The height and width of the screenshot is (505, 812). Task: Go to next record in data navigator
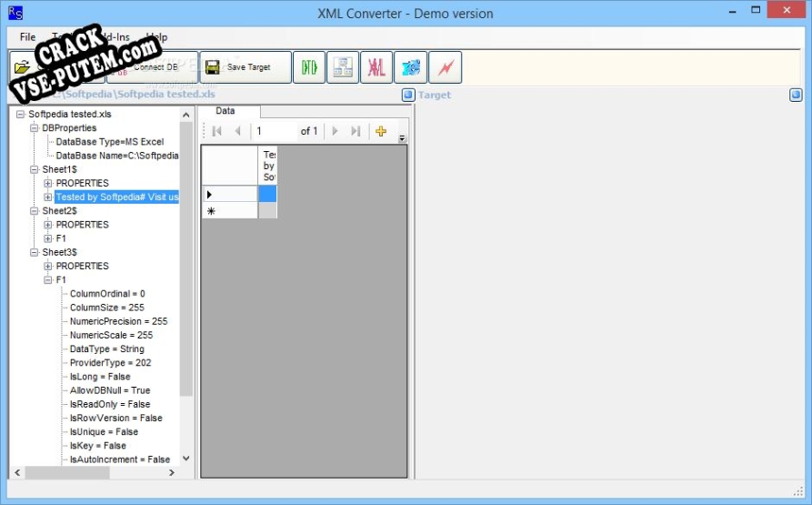(x=335, y=131)
